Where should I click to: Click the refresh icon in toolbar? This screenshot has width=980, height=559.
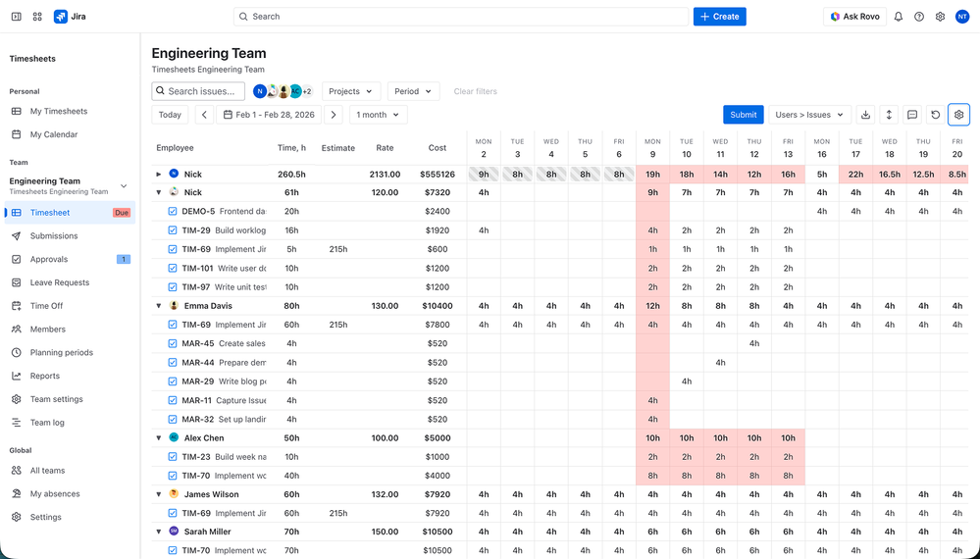(x=936, y=115)
